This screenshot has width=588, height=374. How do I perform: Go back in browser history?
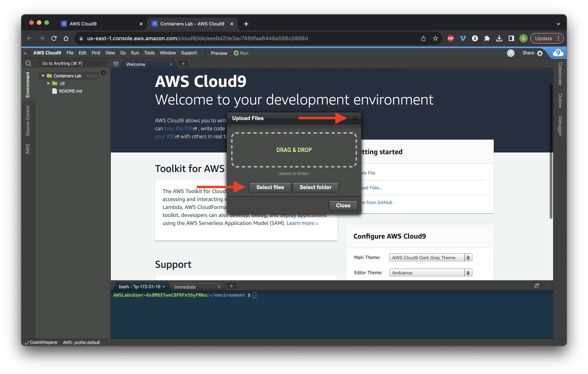(x=30, y=38)
